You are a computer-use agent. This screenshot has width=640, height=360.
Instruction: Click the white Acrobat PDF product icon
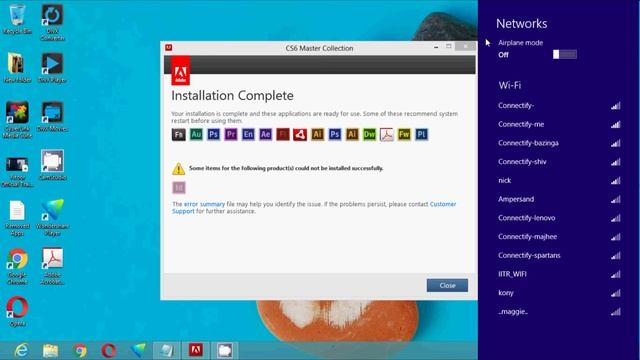click(387, 134)
